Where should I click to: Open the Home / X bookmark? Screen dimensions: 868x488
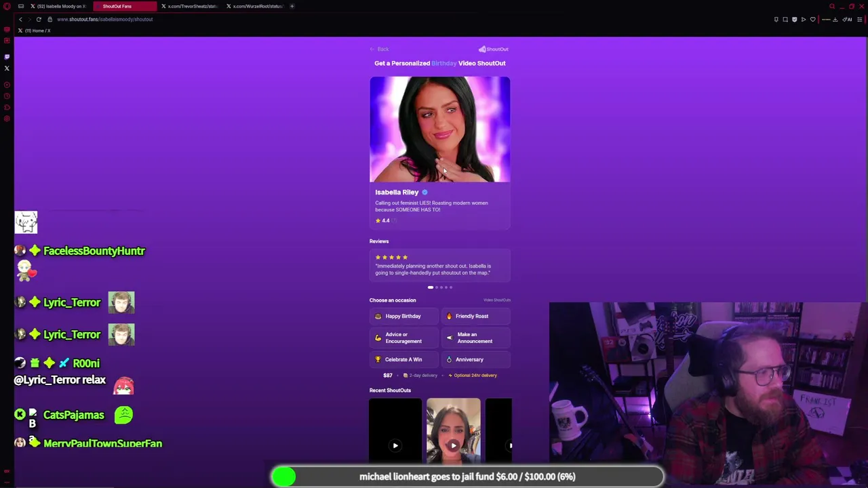34,30
